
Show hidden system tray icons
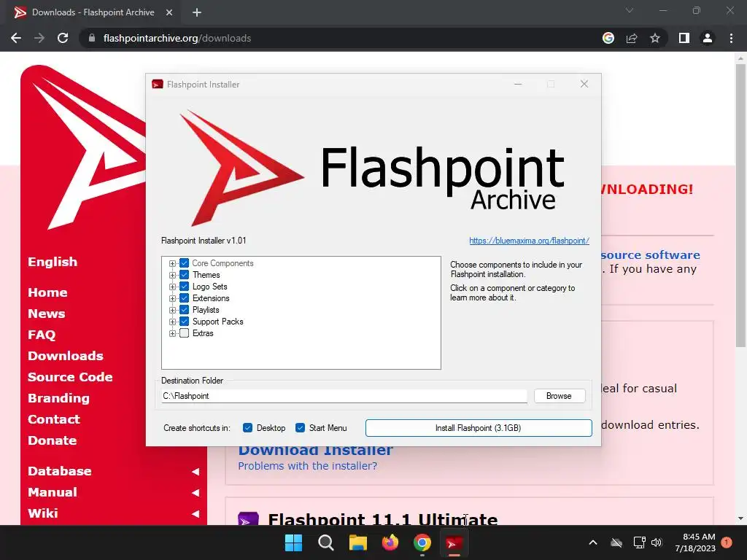(x=593, y=542)
